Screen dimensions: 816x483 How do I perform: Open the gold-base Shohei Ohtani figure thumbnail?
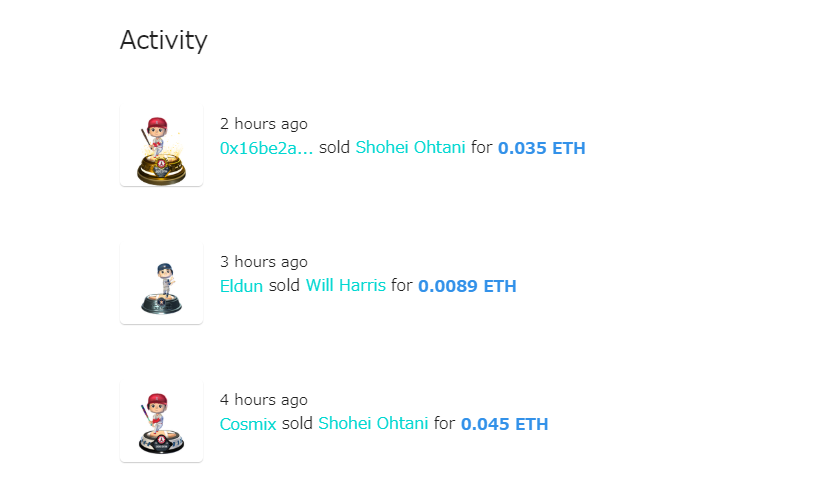point(161,145)
